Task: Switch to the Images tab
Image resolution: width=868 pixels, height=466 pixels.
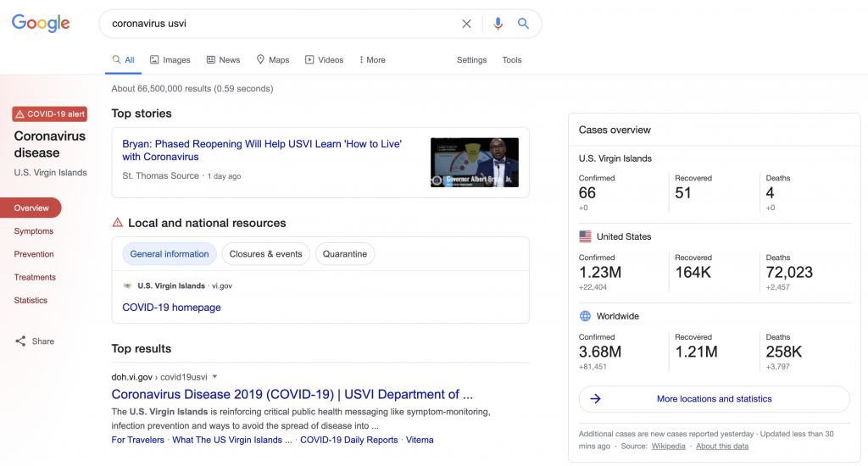Action: 170,60
